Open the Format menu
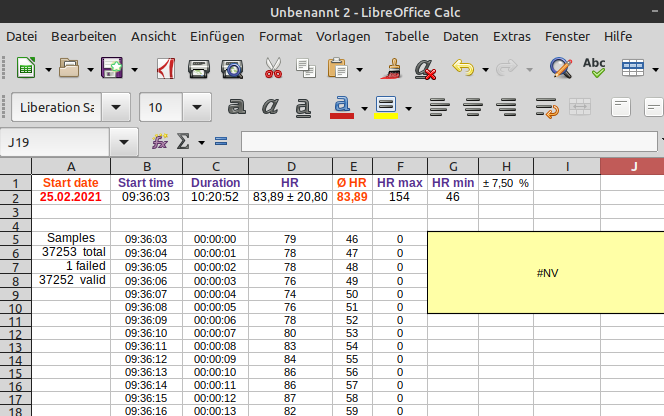664x416 pixels. click(280, 37)
